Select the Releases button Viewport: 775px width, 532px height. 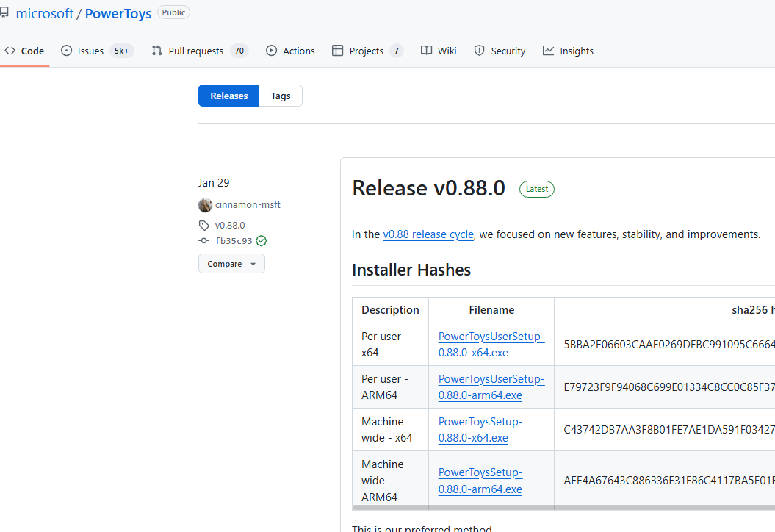(x=229, y=96)
